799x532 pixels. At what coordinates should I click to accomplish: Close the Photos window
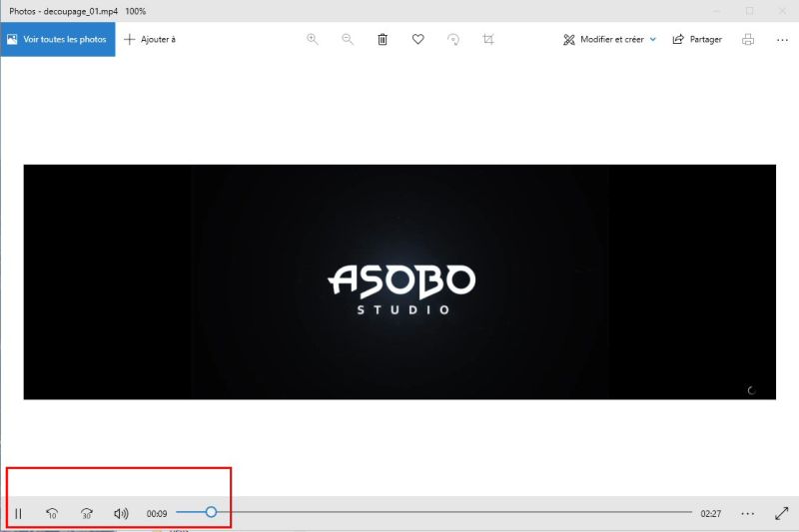[782, 11]
